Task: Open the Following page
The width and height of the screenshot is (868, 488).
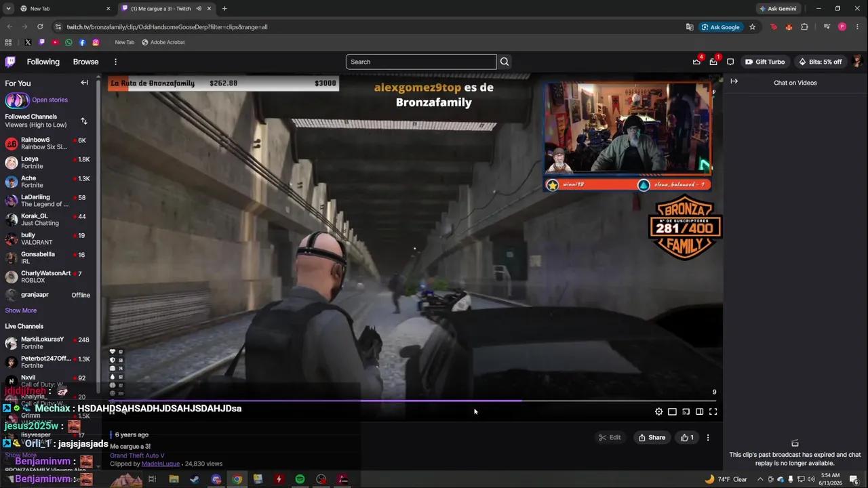Action: (x=43, y=62)
